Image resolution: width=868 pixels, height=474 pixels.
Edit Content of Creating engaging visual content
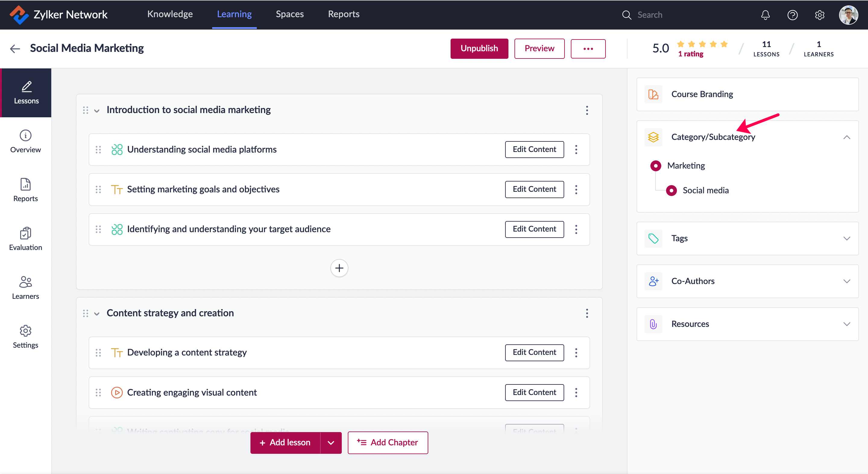tap(534, 392)
